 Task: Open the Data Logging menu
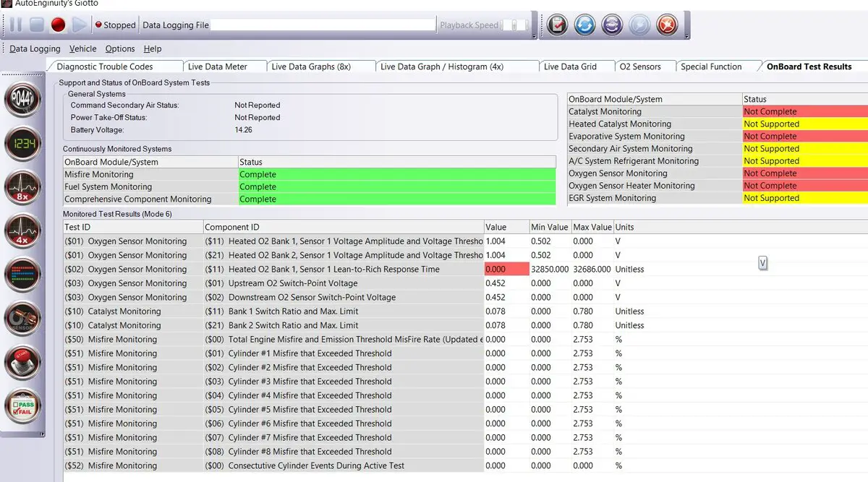(35, 49)
